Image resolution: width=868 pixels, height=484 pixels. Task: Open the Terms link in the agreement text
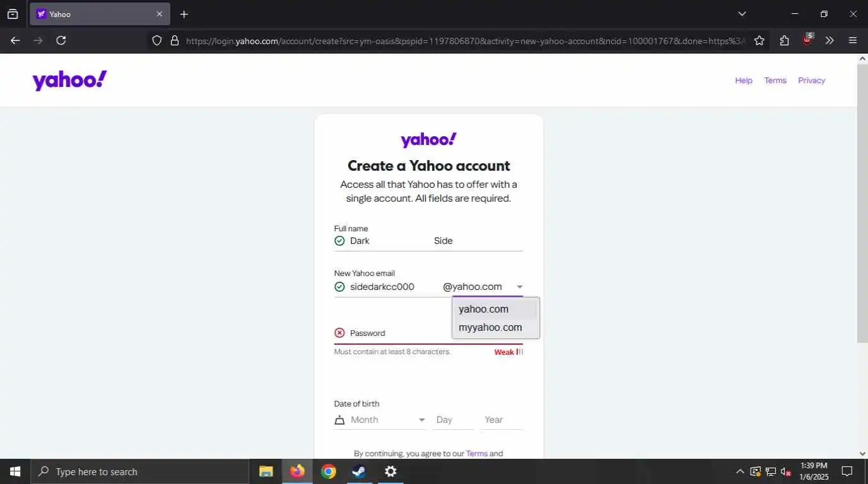point(477,453)
